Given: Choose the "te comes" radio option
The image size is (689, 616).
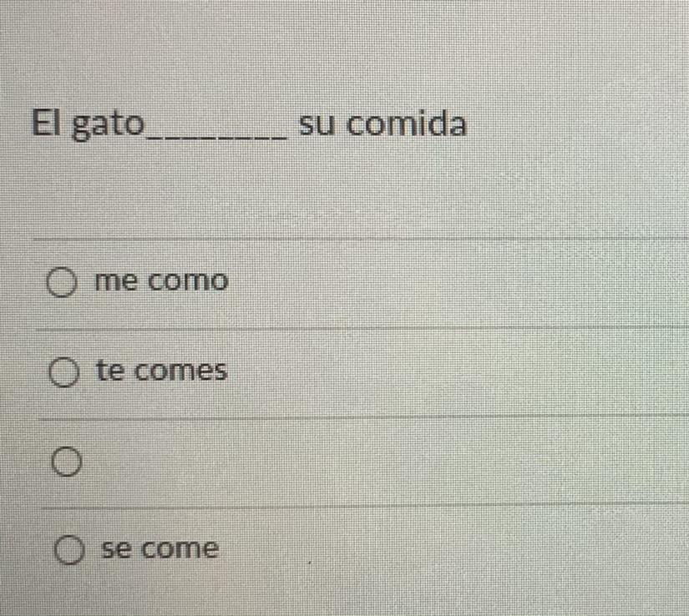Looking at the screenshot, I should [64, 372].
